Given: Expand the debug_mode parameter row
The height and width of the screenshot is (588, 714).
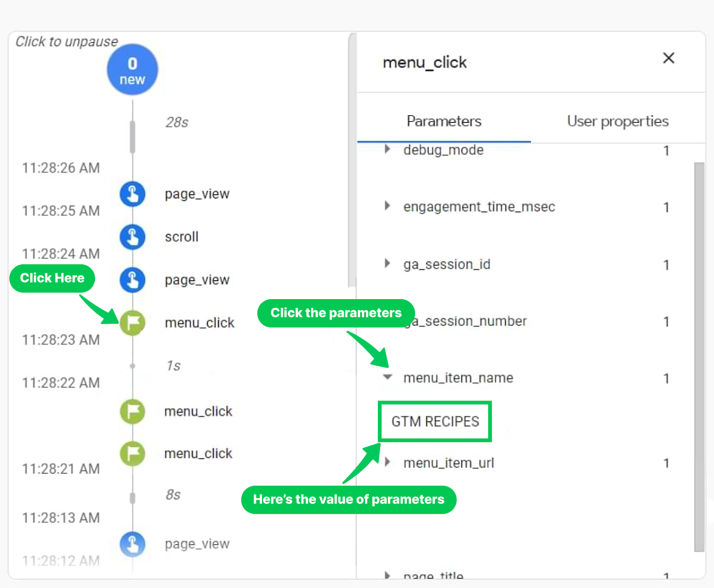Looking at the screenshot, I should coord(387,150).
